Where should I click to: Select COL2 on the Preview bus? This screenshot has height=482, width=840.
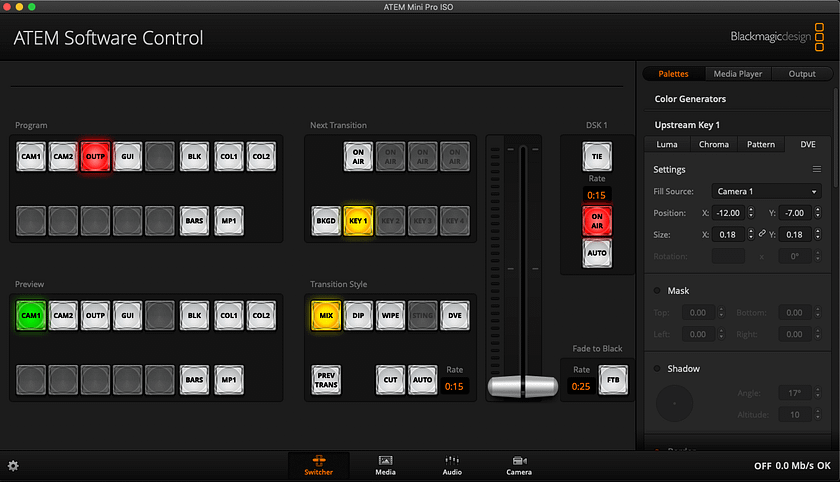tap(261, 315)
